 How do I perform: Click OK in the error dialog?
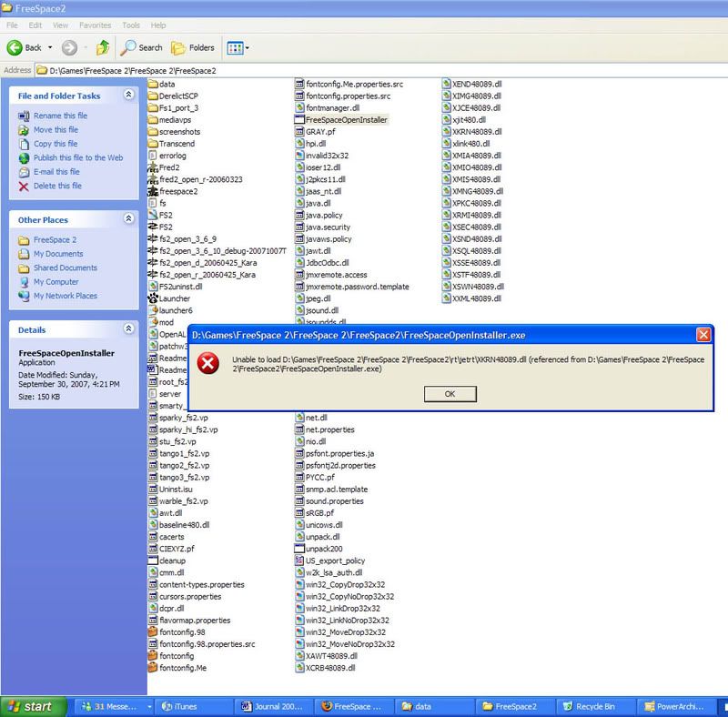(450, 394)
